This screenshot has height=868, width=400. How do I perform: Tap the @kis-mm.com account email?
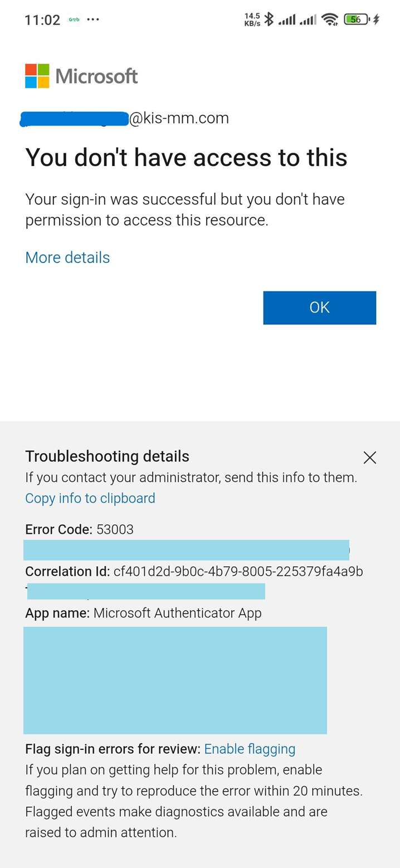pos(179,118)
